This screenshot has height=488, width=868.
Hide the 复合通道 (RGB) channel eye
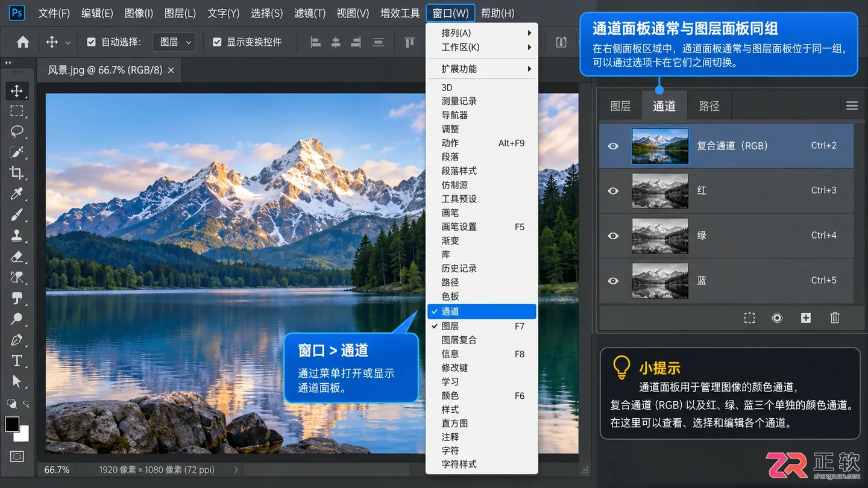[613, 146]
